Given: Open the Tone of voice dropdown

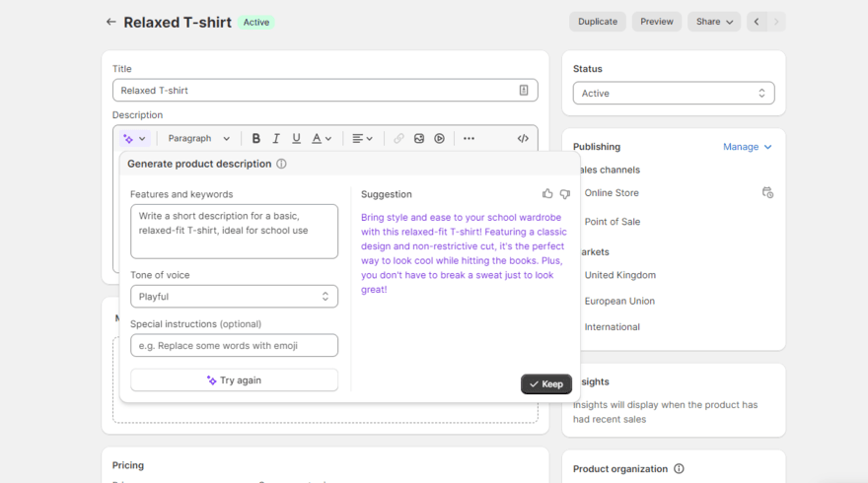Looking at the screenshot, I should point(234,297).
